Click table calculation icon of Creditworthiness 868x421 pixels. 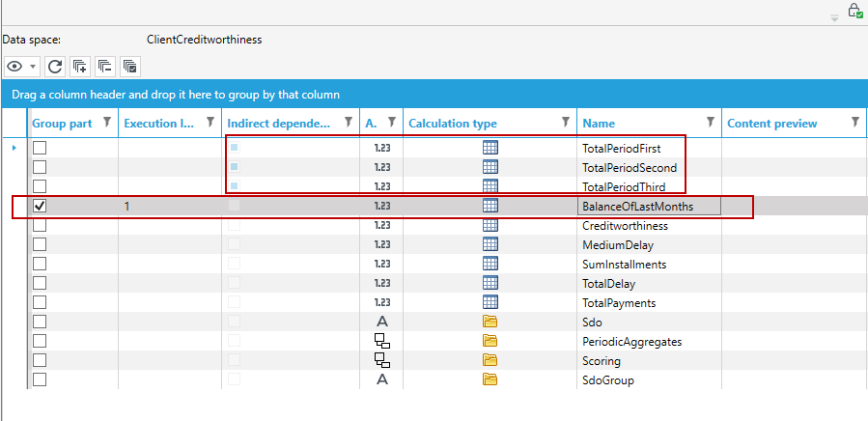[490, 225]
